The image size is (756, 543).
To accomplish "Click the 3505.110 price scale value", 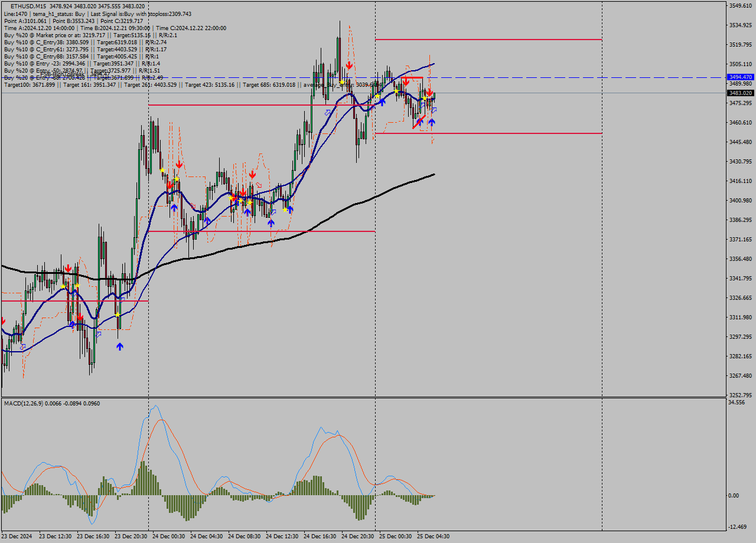I will [741, 64].
